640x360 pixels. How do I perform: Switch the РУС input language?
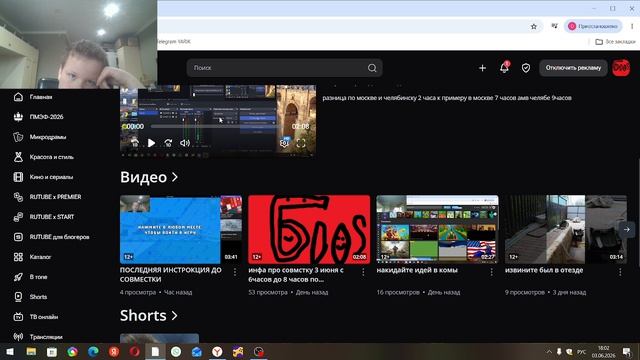coord(582,352)
